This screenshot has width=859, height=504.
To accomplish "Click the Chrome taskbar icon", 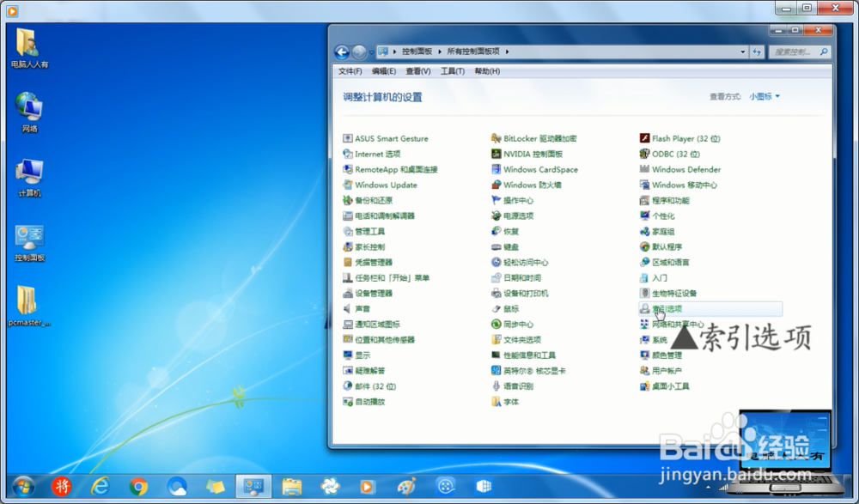I will [x=138, y=486].
